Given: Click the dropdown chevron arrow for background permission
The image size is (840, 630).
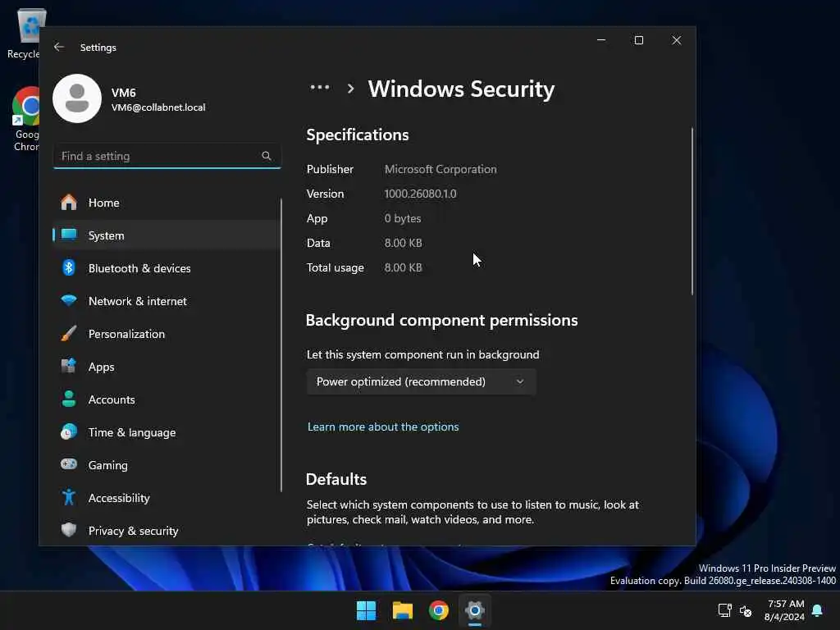Looking at the screenshot, I should click(x=519, y=381).
